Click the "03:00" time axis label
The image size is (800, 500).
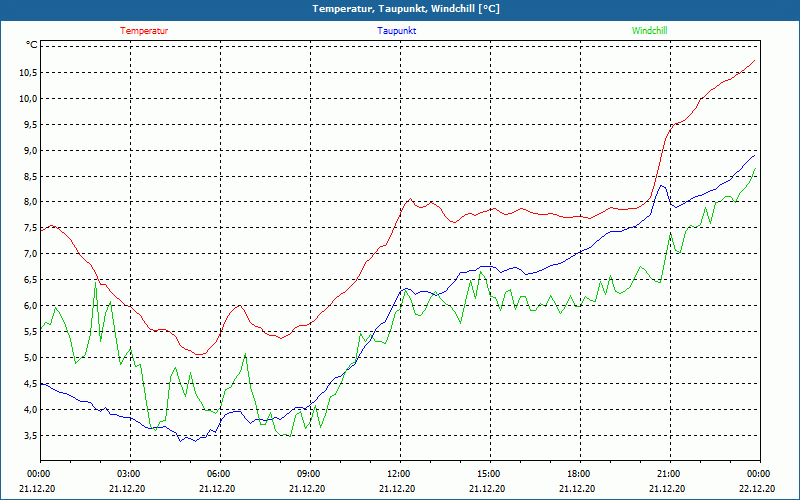(x=130, y=474)
